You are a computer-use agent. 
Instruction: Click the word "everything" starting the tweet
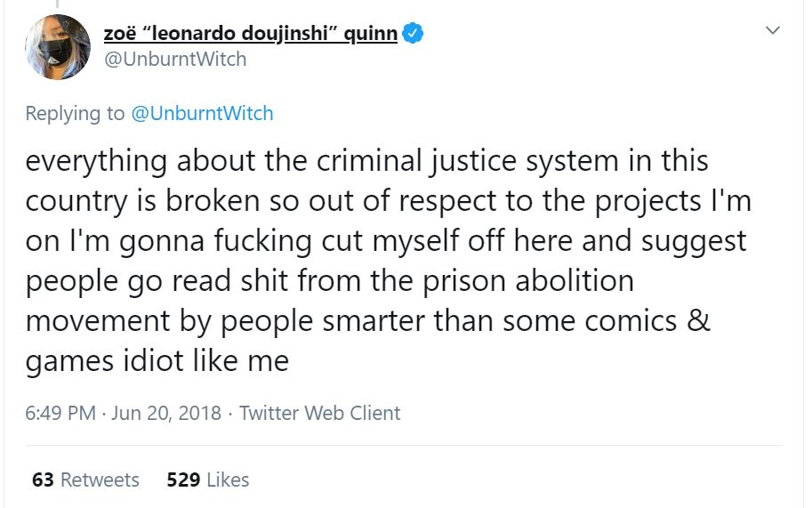click(x=96, y=161)
